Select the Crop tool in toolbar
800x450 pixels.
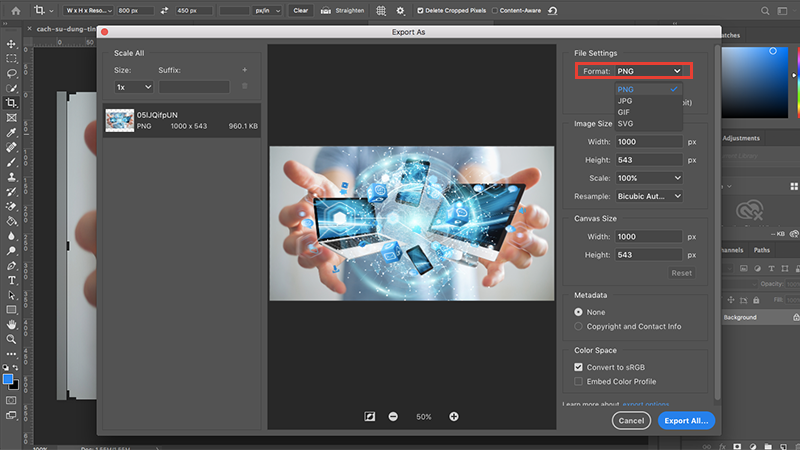click(x=11, y=103)
